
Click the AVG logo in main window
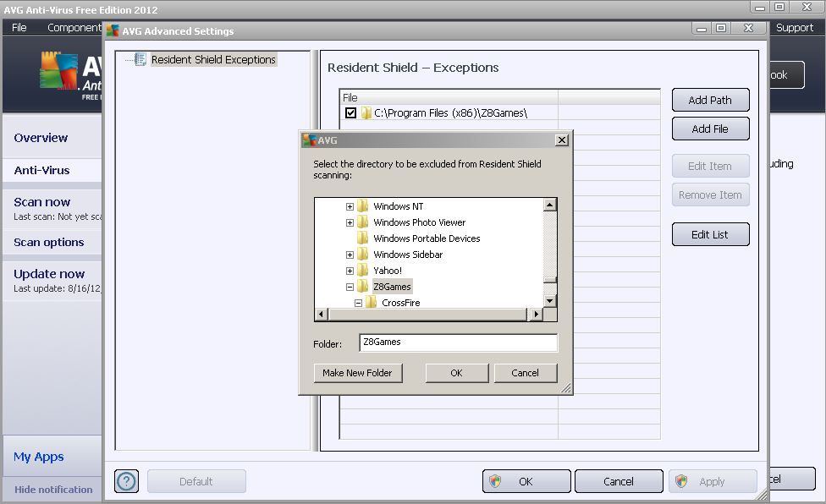tap(59, 70)
